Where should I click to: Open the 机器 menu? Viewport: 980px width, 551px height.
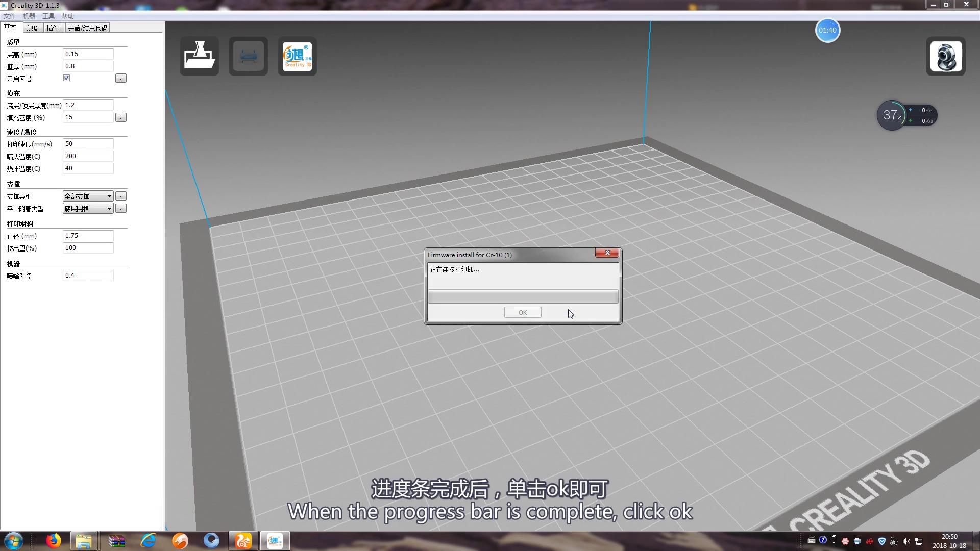(x=29, y=16)
